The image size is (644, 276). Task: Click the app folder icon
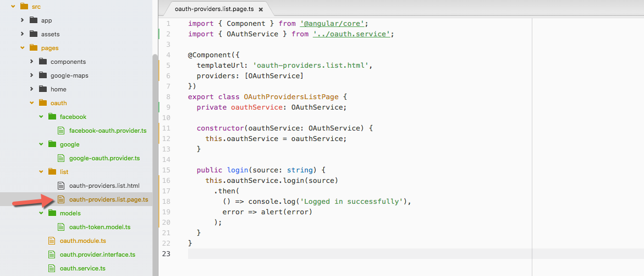34,20
